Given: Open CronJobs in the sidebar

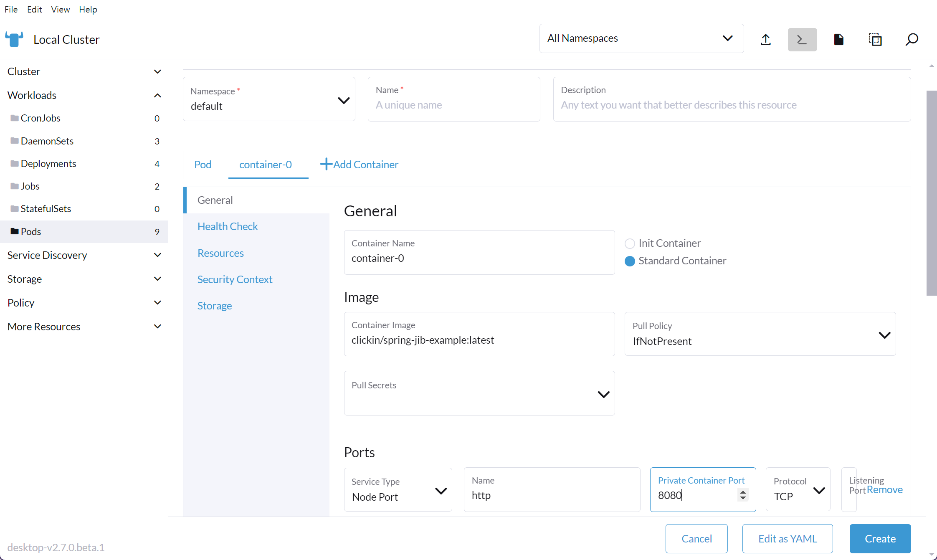Looking at the screenshot, I should coord(84,118).
